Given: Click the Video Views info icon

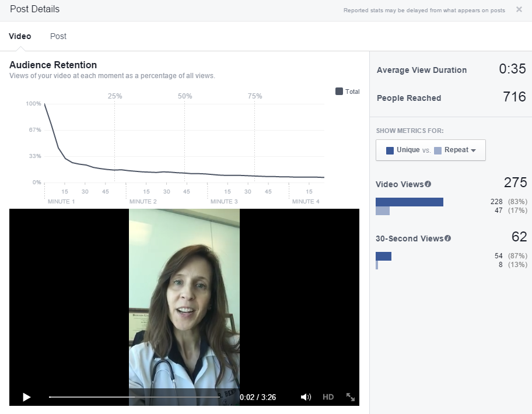Looking at the screenshot, I should point(428,184).
